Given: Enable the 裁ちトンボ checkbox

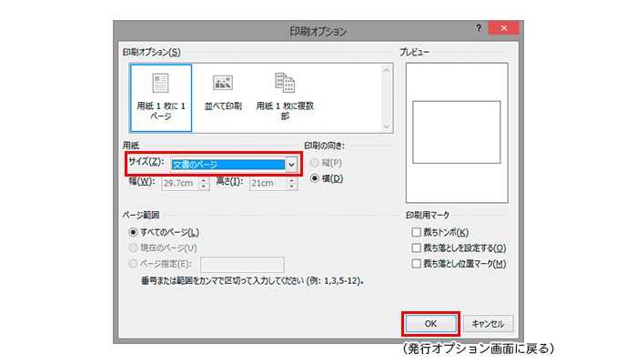Looking at the screenshot, I should (417, 232).
